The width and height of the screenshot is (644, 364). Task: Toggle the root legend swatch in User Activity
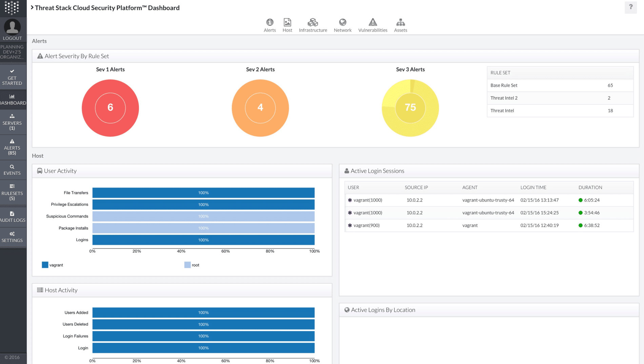pyautogui.click(x=187, y=265)
